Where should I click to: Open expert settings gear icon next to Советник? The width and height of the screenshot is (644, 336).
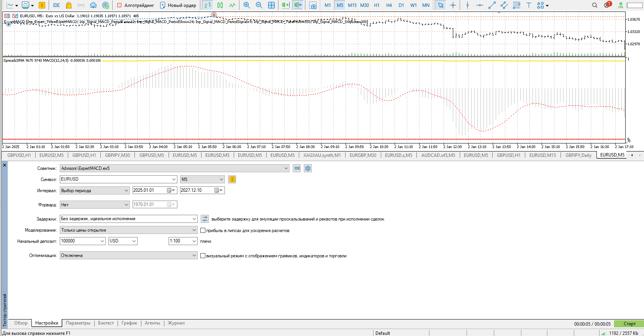(x=308, y=168)
